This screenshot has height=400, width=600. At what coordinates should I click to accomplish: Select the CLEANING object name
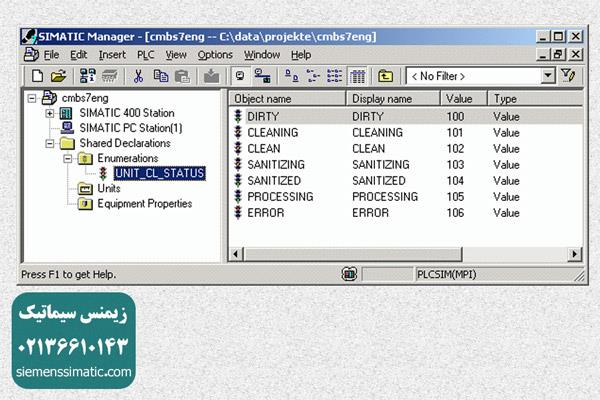(272, 132)
